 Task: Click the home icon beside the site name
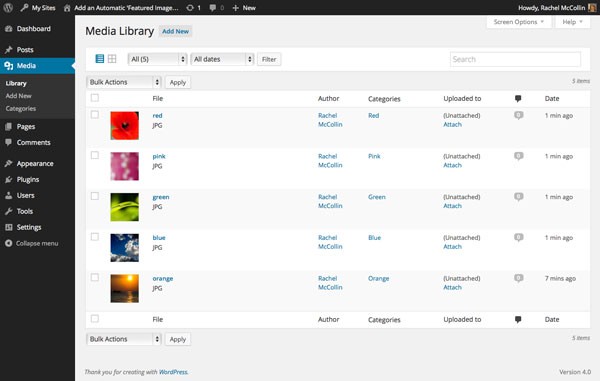(67, 8)
